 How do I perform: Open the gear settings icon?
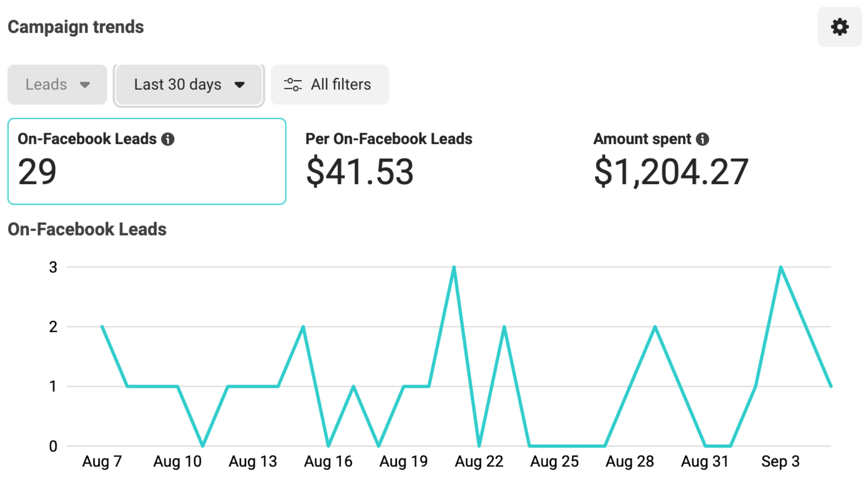tap(839, 27)
